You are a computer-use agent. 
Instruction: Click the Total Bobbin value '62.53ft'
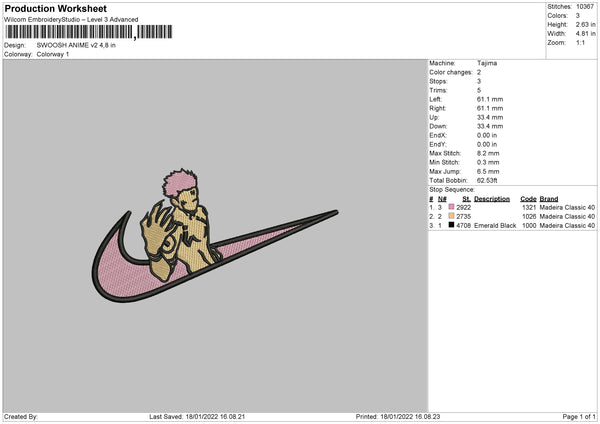pos(487,181)
